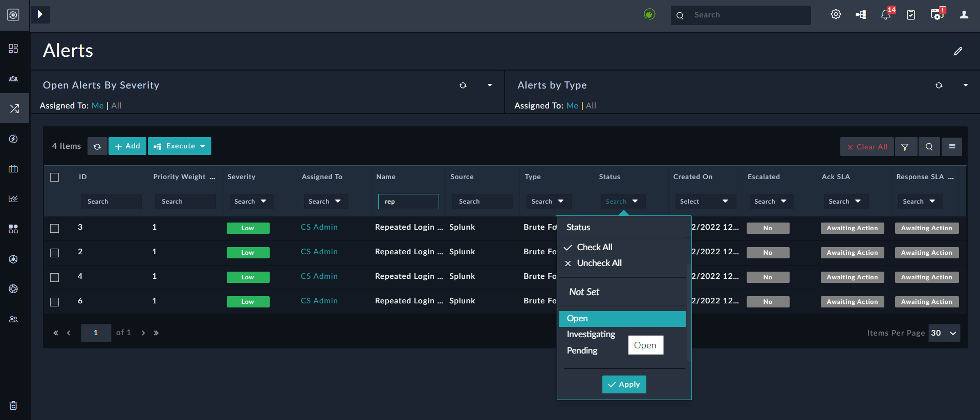Refresh the alerts grid
The height and width of the screenshot is (420, 980).
97,146
